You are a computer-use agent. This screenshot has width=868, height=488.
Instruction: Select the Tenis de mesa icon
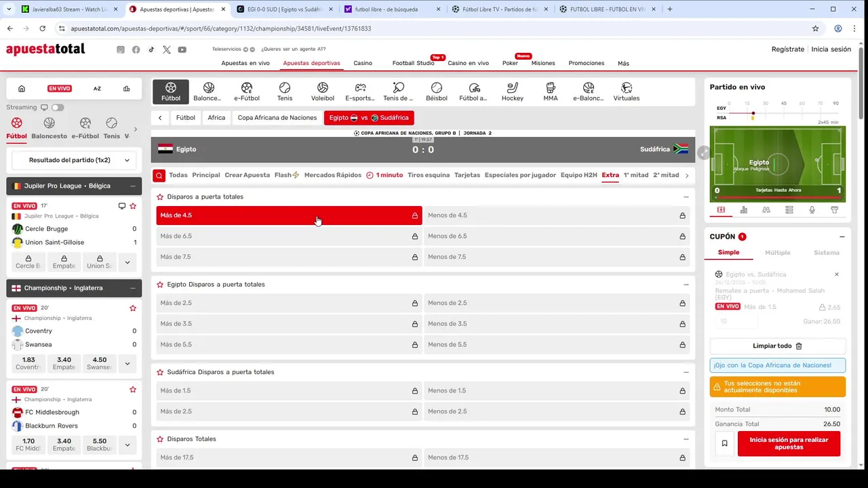tap(399, 91)
